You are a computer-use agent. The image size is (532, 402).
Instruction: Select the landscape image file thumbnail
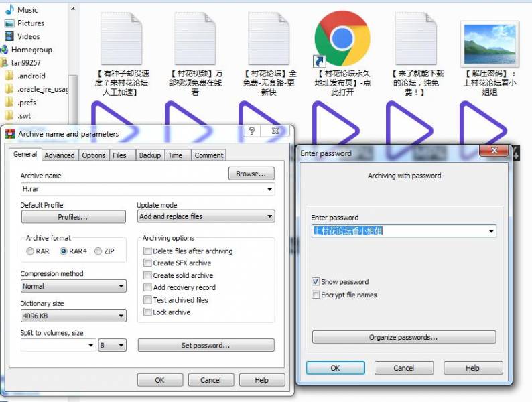point(490,43)
